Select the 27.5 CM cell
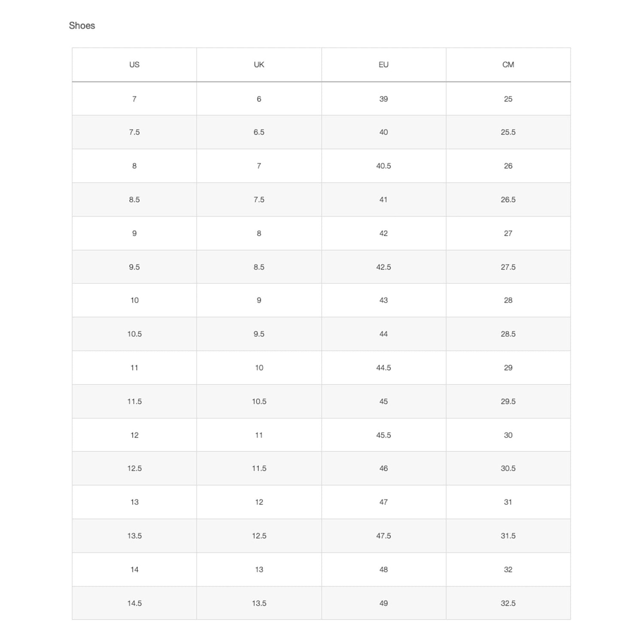The height and width of the screenshot is (644, 644). click(x=508, y=267)
